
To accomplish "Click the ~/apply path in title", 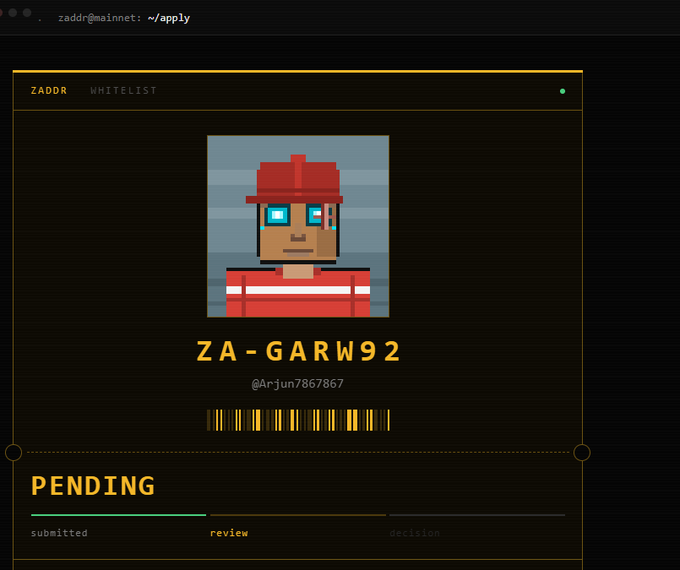I will coord(169,18).
